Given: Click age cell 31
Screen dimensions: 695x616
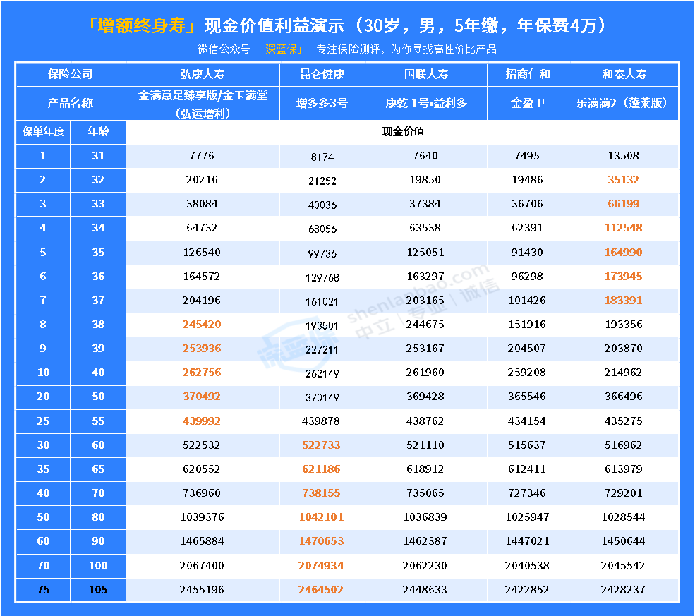Looking at the screenshot, I should coord(98,155).
